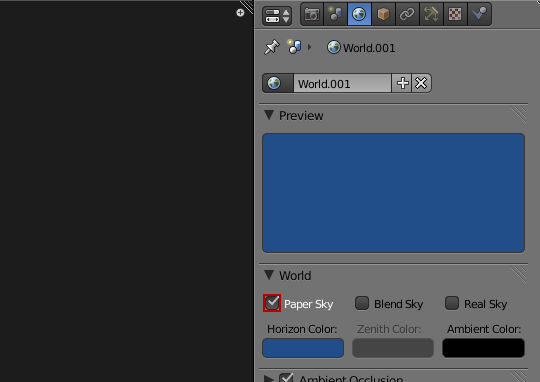The width and height of the screenshot is (540, 382).
Task: Open the world datablock browse dropdown
Action: point(278,83)
